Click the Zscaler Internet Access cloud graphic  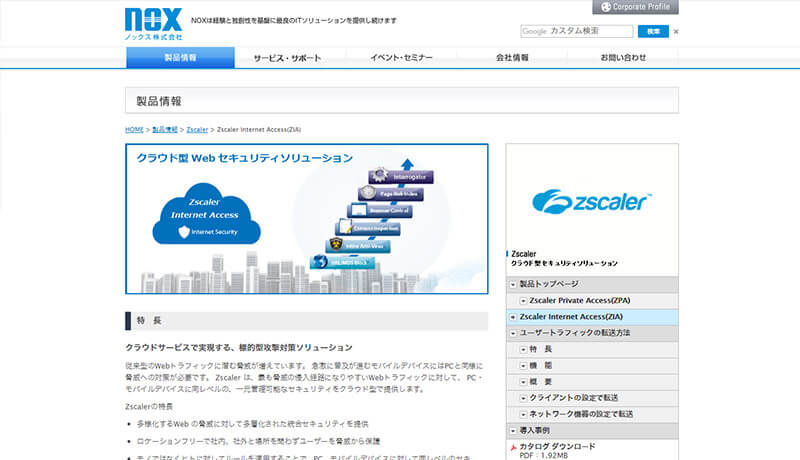[206, 214]
